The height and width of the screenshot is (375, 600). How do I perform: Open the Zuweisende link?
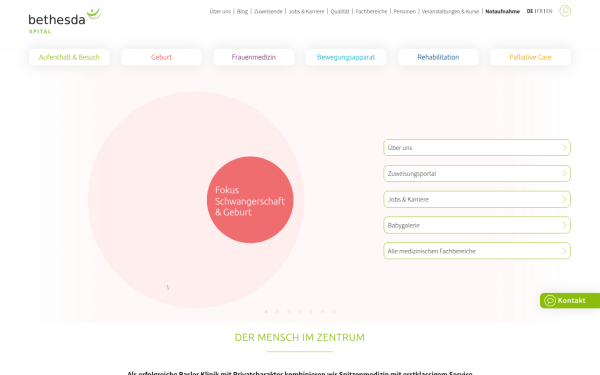(x=268, y=11)
